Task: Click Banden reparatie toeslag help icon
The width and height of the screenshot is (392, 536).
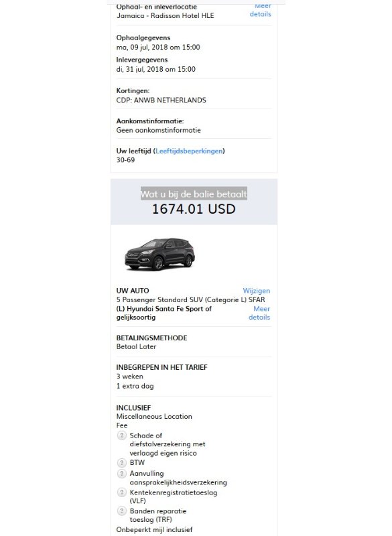Action: [x=122, y=511]
